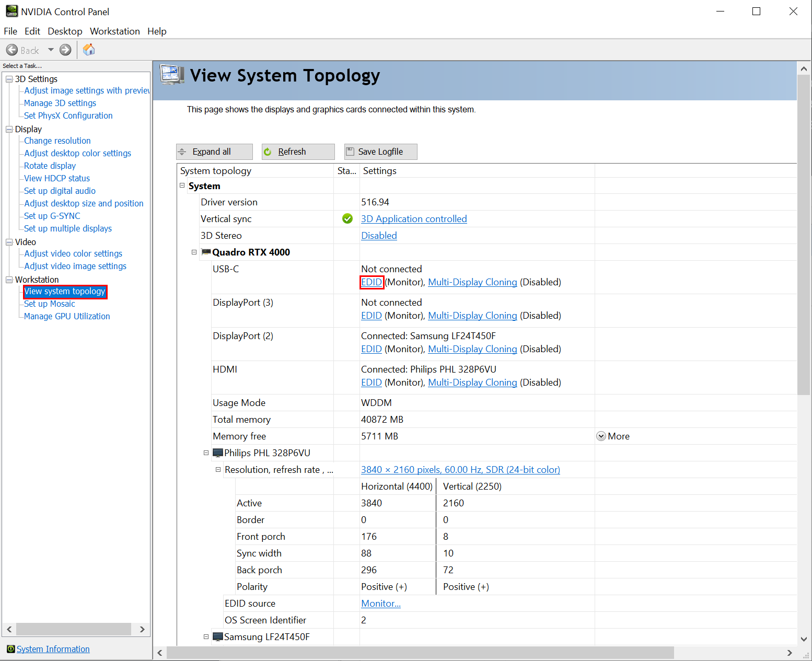Open the 3D Application controlled link
Screen dimensions: 812x661
click(x=414, y=219)
